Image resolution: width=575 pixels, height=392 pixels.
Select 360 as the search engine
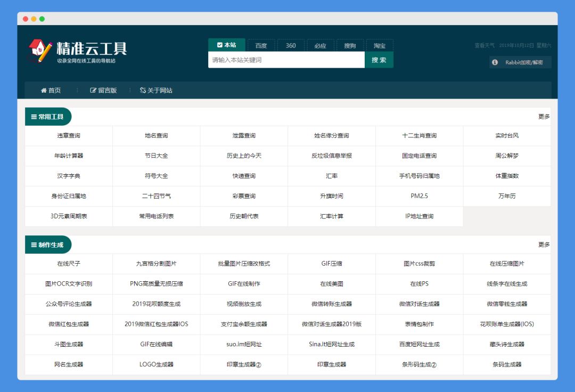point(291,45)
